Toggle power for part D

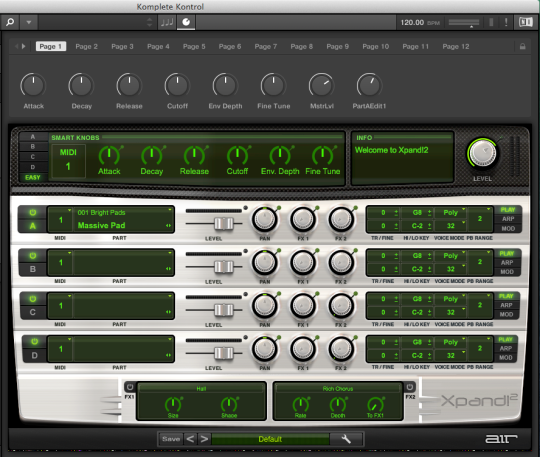[34, 342]
